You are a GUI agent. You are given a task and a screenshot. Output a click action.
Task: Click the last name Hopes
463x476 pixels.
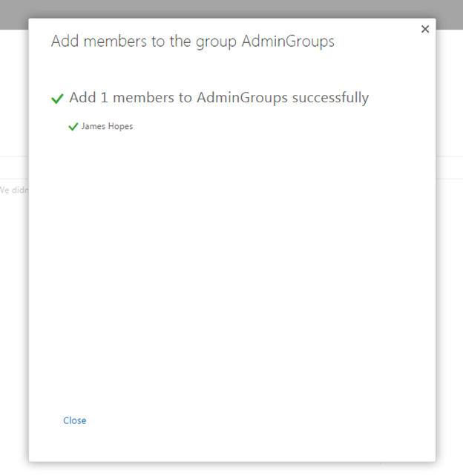click(x=120, y=127)
